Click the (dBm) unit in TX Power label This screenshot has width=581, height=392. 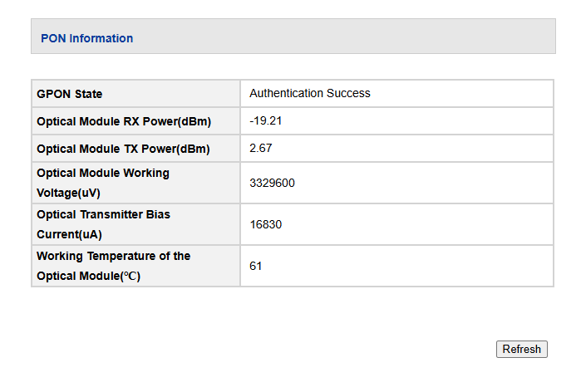click(x=191, y=149)
